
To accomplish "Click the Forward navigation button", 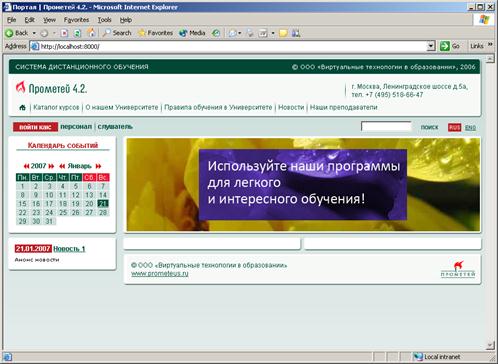I will [44, 33].
